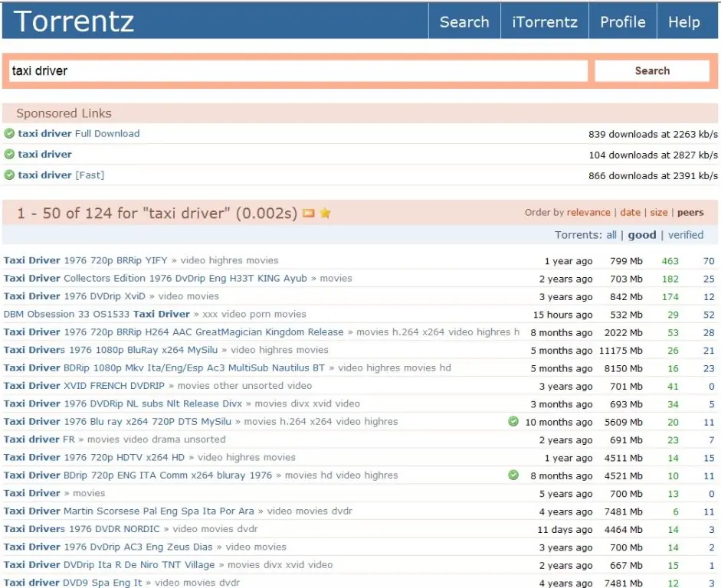Image resolution: width=721 pixels, height=588 pixels.
Task: Click the '8150 Mb' size value
Action: pos(624,368)
